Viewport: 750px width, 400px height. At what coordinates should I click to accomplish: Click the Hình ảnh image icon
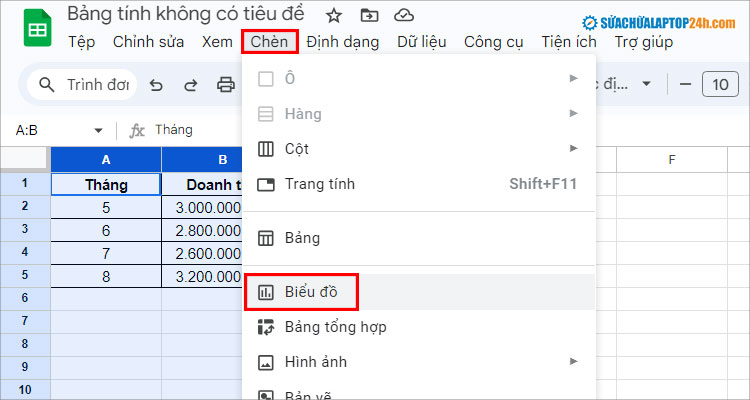point(265,362)
